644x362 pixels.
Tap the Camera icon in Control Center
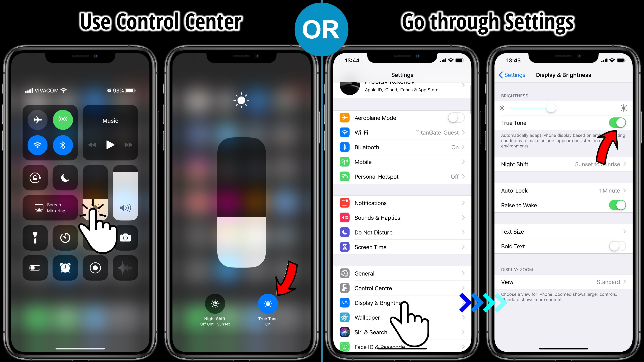tap(125, 237)
